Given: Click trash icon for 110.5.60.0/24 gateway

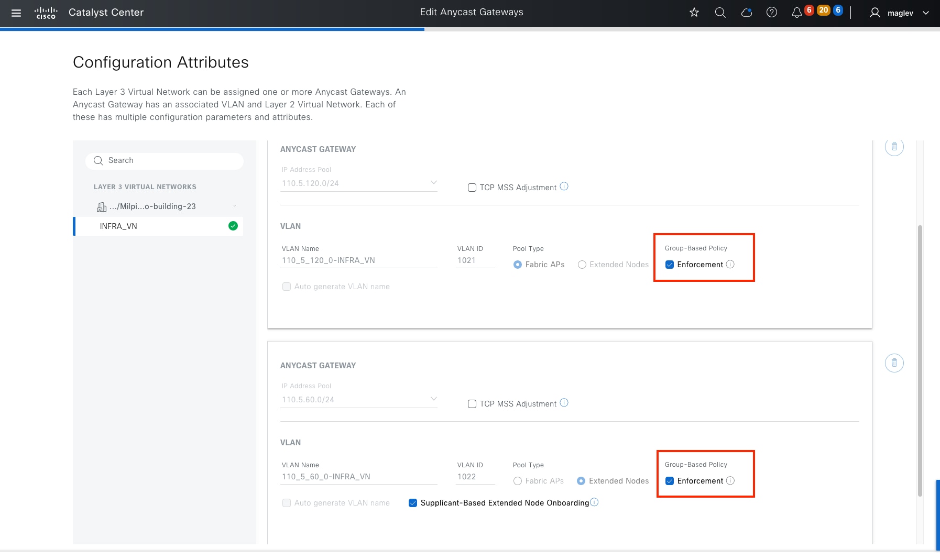Looking at the screenshot, I should click(x=894, y=363).
